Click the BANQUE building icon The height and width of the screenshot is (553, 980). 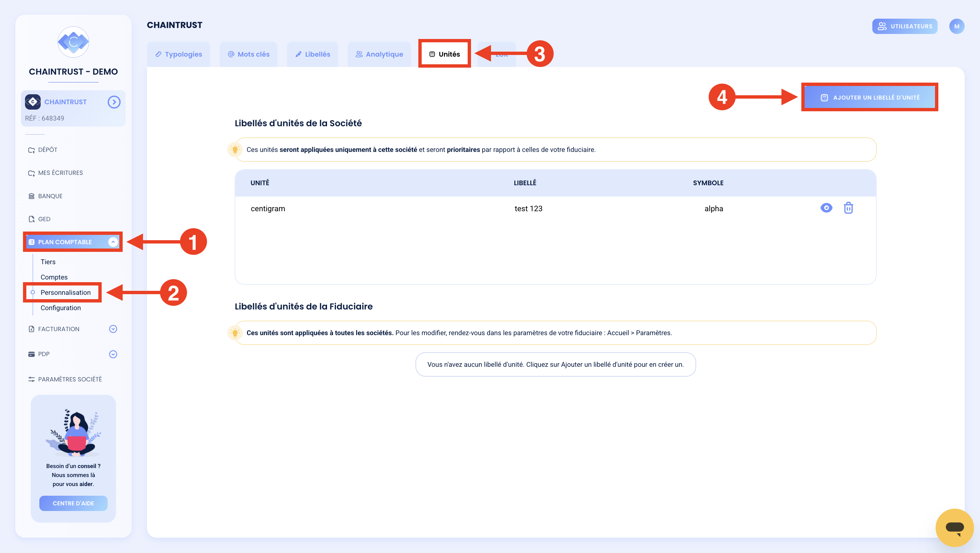(x=31, y=196)
